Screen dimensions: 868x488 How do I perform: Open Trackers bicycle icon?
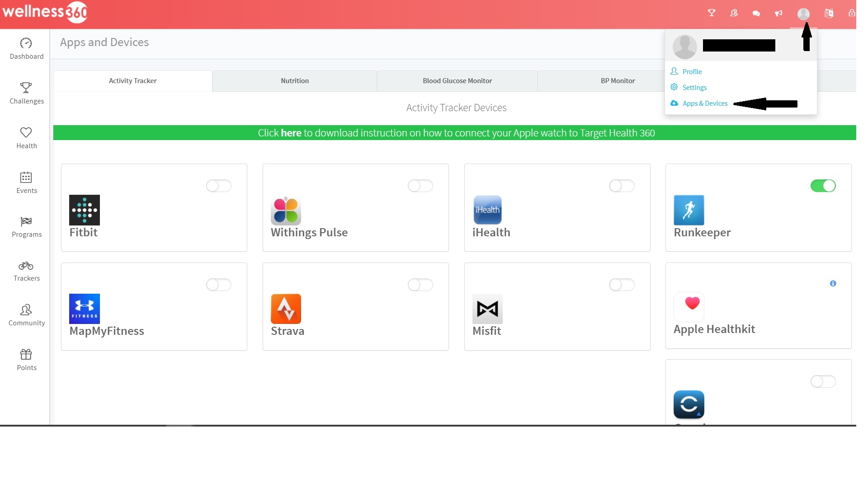26,266
